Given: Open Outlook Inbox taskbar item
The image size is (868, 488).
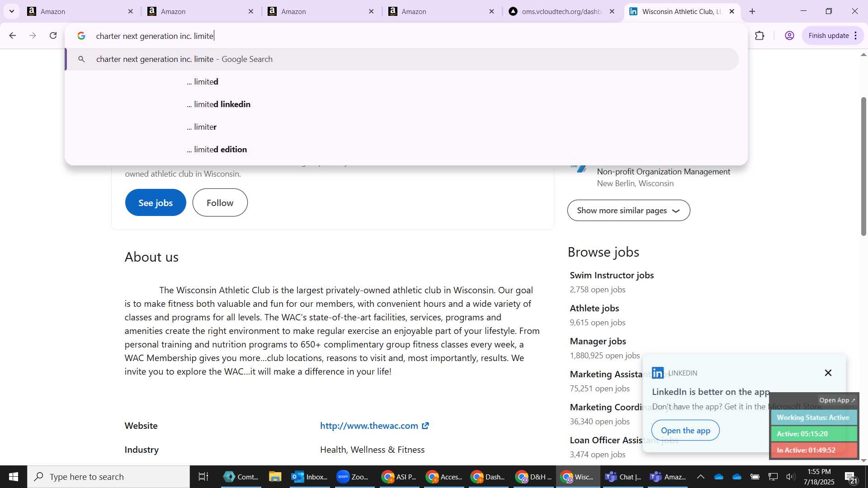Looking at the screenshot, I should tap(309, 477).
